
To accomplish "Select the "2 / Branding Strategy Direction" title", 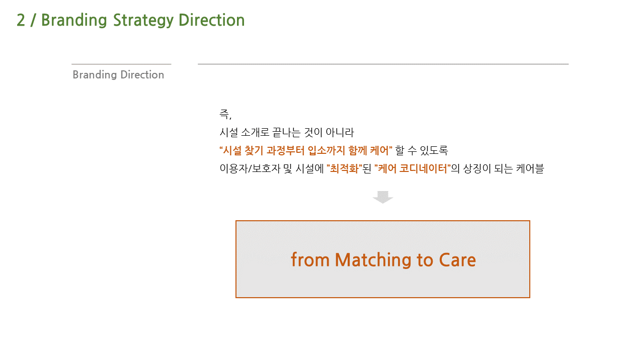I will click(x=131, y=20).
